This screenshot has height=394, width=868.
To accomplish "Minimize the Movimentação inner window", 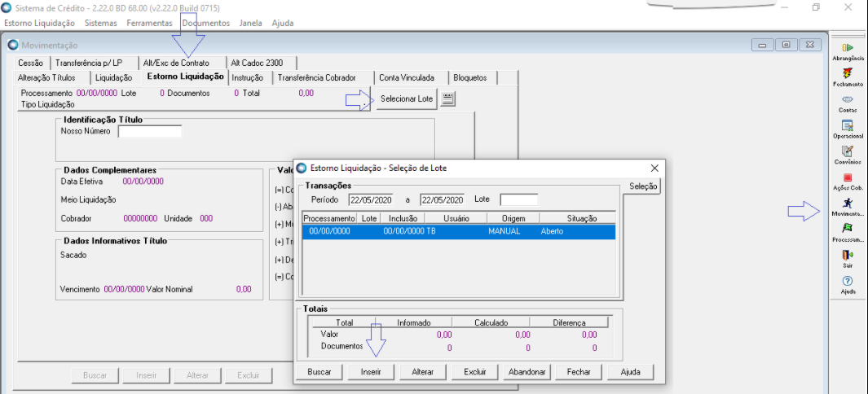I will click(762, 46).
